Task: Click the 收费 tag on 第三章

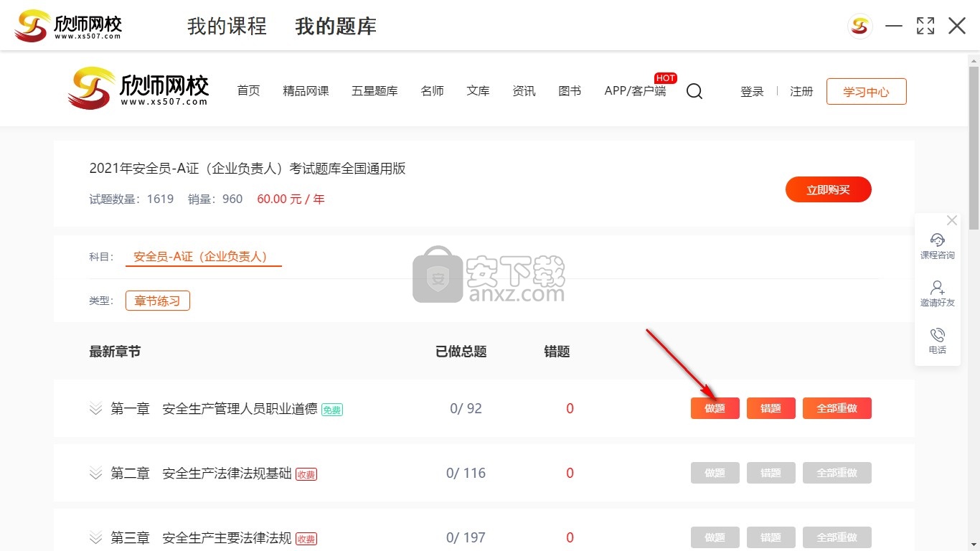Action: [x=306, y=539]
